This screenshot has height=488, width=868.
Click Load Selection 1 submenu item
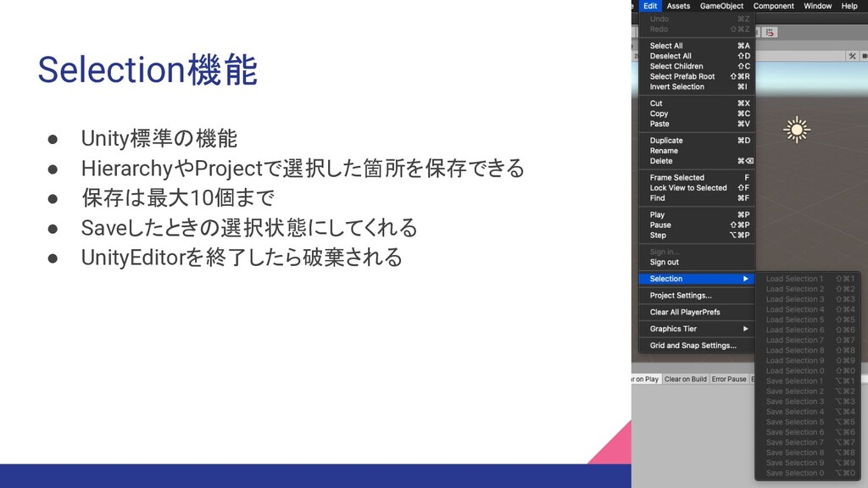pyautogui.click(x=810, y=279)
